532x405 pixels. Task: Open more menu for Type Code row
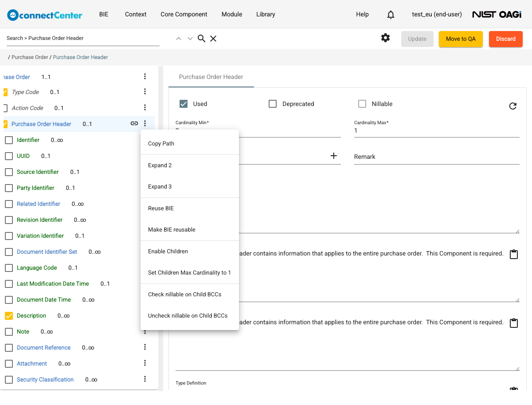click(145, 92)
